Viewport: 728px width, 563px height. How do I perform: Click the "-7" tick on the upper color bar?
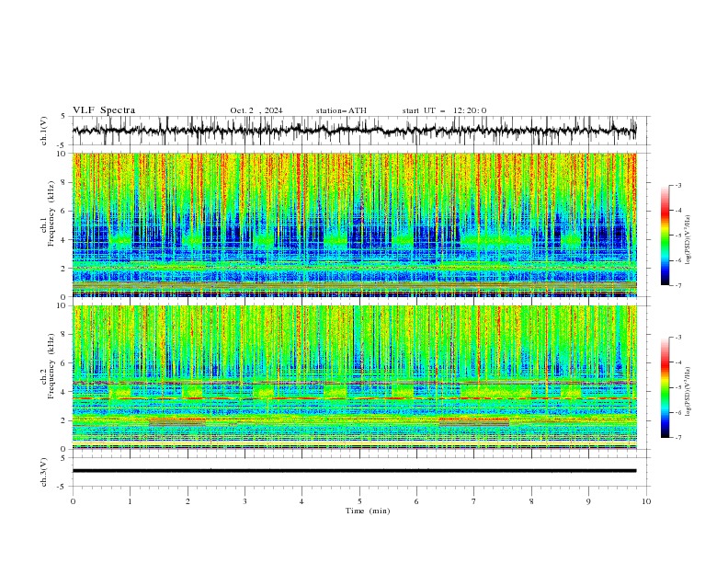coord(678,285)
